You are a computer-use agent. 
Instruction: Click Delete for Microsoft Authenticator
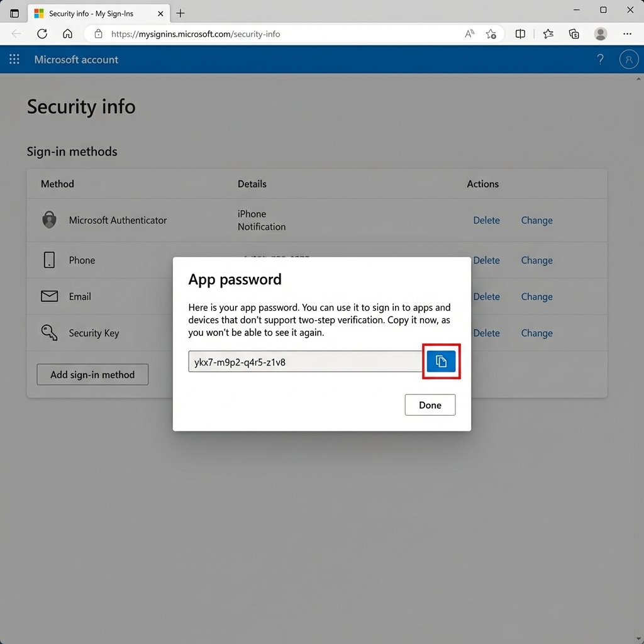(486, 220)
